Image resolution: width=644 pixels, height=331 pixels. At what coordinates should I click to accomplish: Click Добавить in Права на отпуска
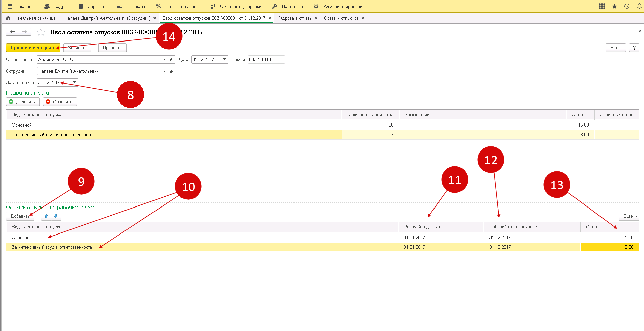[x=23, y=102]
